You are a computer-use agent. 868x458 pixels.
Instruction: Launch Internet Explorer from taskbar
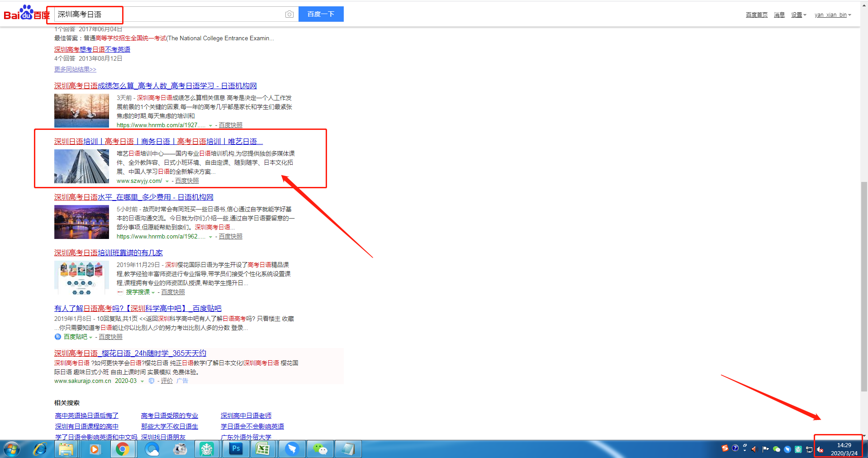(40, 449)
